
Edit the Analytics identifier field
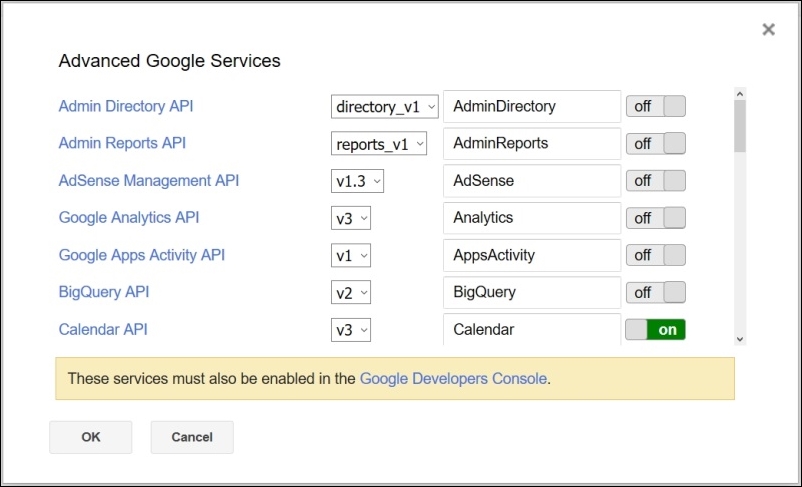[532, 218]
